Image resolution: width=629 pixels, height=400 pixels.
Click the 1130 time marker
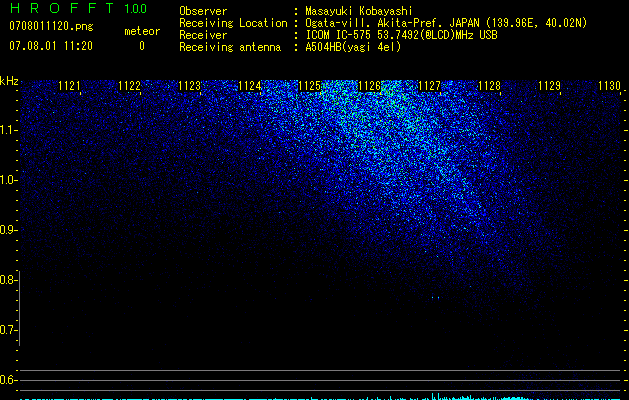pos(609,86)
